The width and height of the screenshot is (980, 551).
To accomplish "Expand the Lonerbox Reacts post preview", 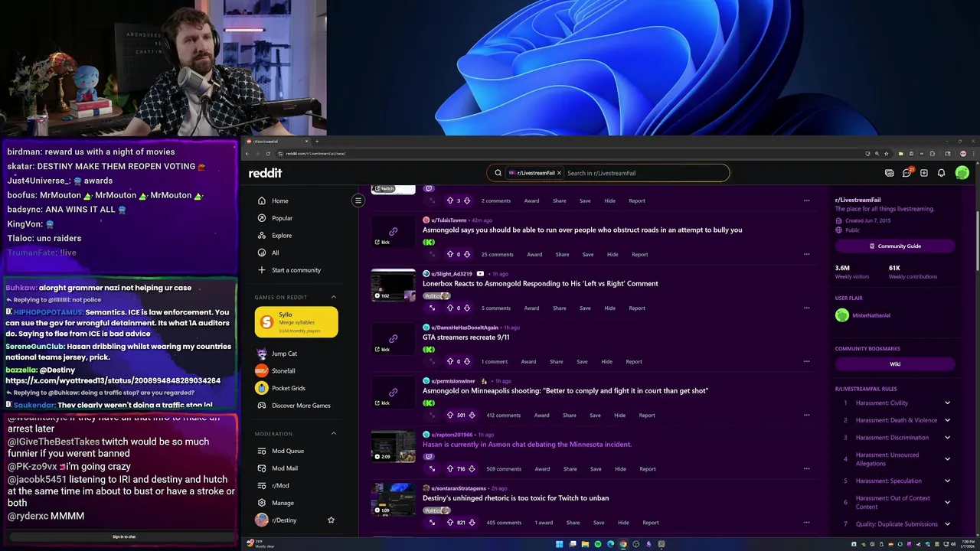I will 432,308.
